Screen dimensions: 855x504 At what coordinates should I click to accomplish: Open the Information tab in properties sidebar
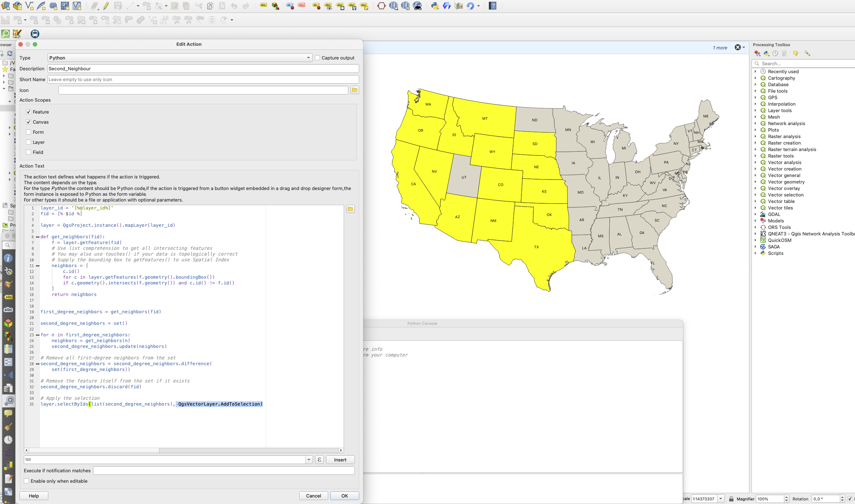(8, 258)
